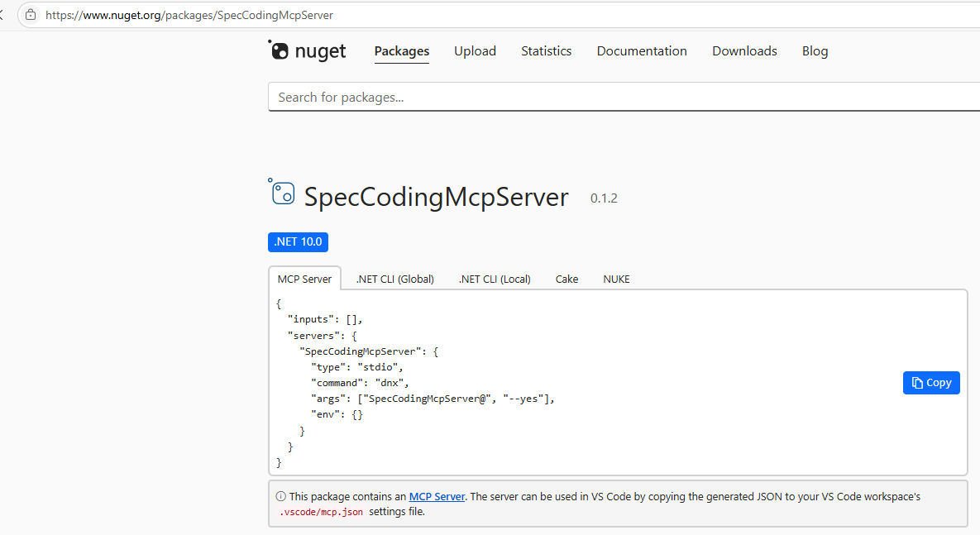
Task: Switch to the Cake tab
Action: [x=566, y=279]
